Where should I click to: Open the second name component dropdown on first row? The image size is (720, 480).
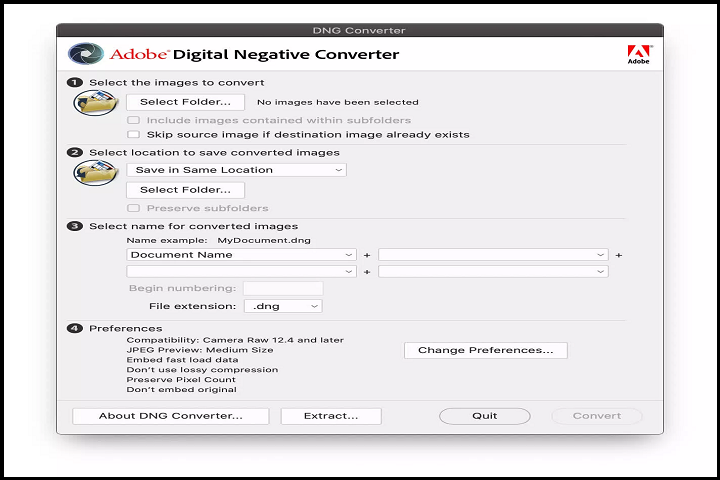492,255
